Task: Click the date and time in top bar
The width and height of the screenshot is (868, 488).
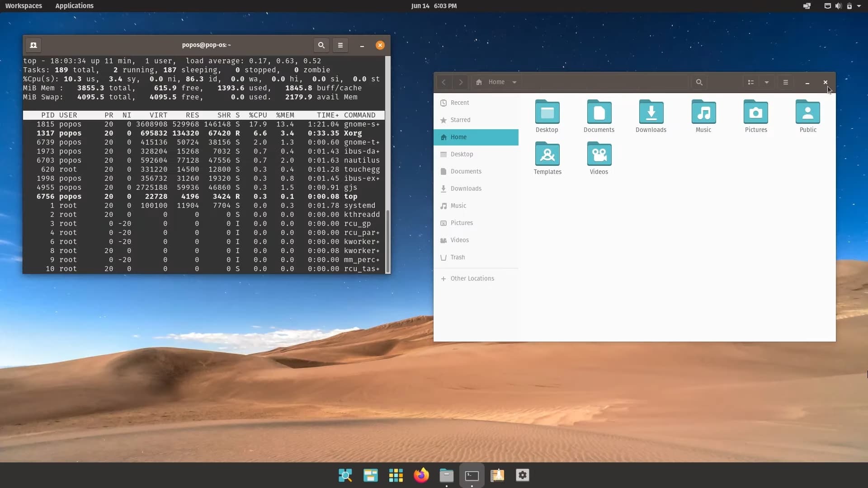Action: (x=434, y=6)
